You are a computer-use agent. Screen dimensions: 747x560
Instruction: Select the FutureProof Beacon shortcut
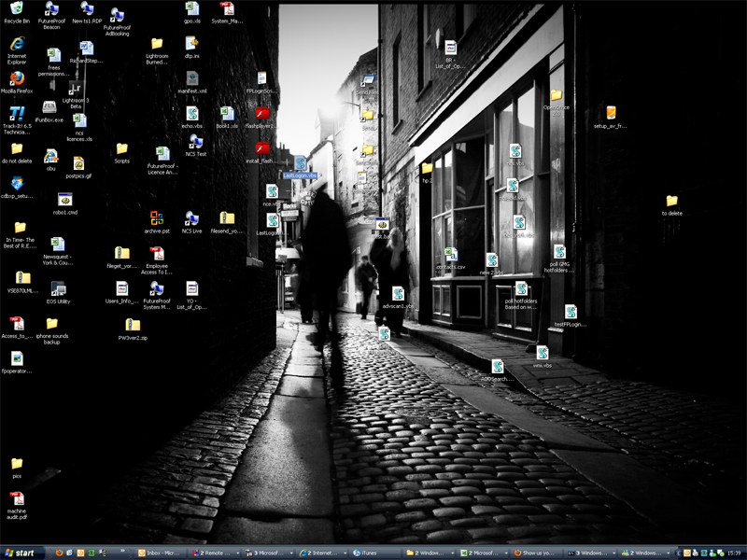click(x=52, y=9)
